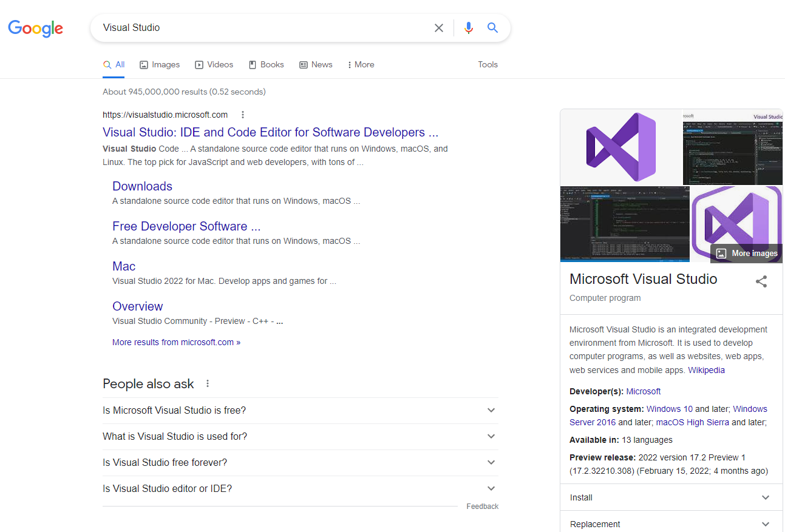Image resolution: width=785 pixels, height=532 pixels.
Task: Click the Feedback link
Action: pos(482,507)
